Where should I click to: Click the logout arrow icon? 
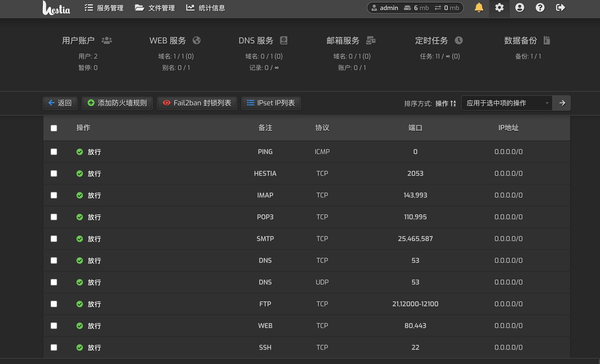560,8
